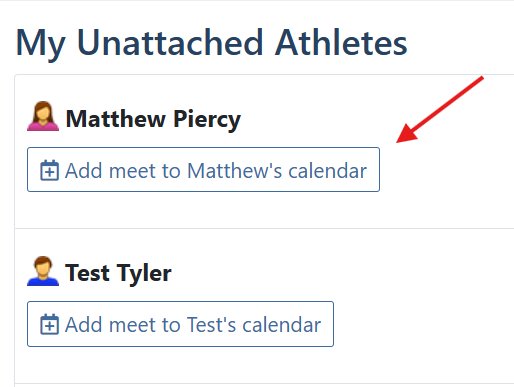
Task: Click the My Unattached Athletes heading
Action: pyautogui.click(x=211, y=43)
